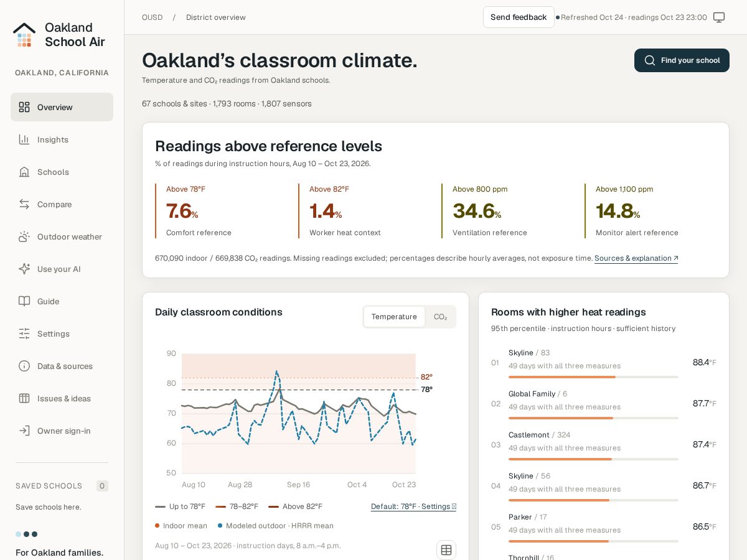Viewport: 747px width, 560px height.
Task: Click the 1.4% Above 82°F stat
Action: point(364,211)
